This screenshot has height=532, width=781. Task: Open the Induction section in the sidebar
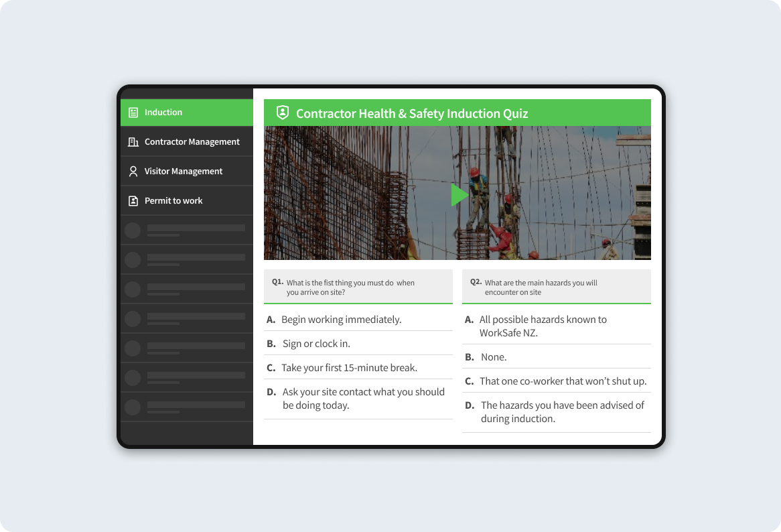(163, 112)
